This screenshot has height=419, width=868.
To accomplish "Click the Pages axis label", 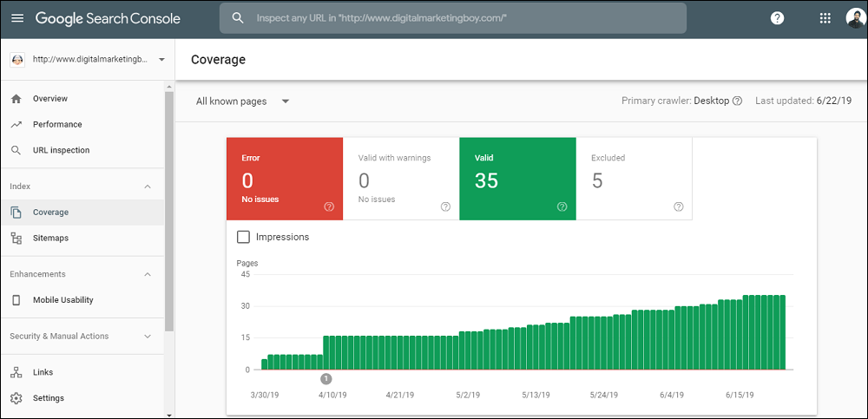I will [x=247, y=264].
